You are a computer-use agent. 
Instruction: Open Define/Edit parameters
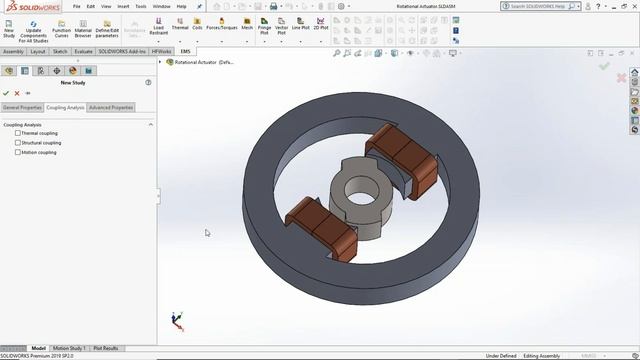pyautogui.click(x=107, y=29)
